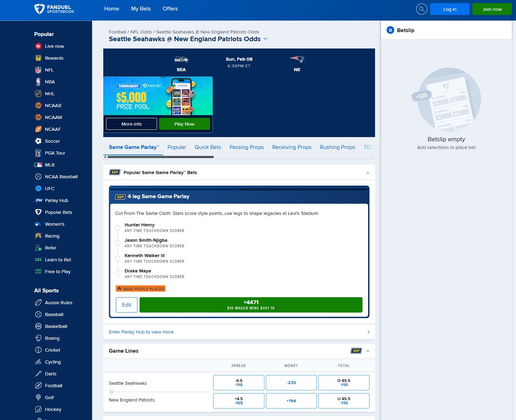Collapse Popular Same Game Parlay Bets section
Screen dimensions: 516x420
(x=368, y=173)
